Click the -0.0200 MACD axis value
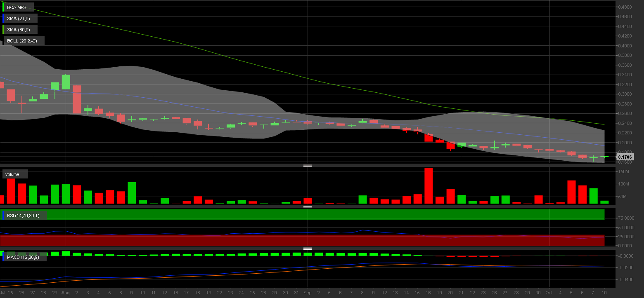The width and height of the screenshot is (644, 298). (625, 267)
